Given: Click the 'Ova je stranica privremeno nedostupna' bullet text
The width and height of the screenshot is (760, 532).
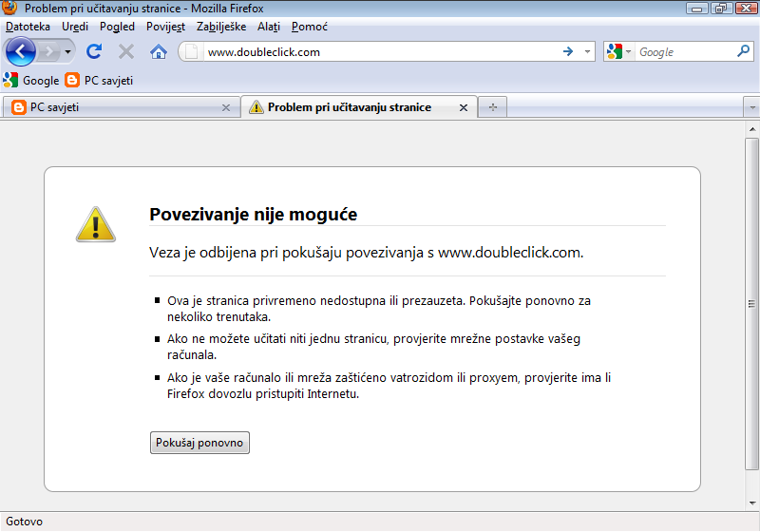Looking at the screenshot, I should tap(379, 309).
